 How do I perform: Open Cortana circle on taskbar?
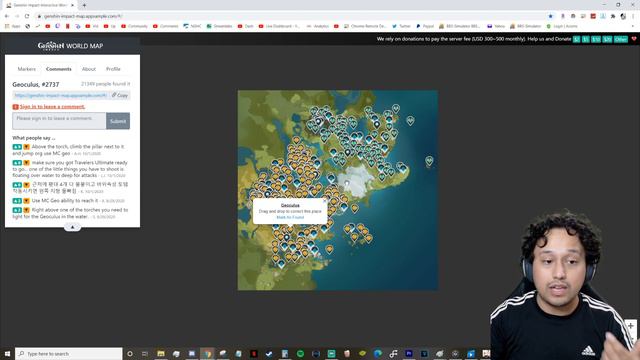click(130, 353)
